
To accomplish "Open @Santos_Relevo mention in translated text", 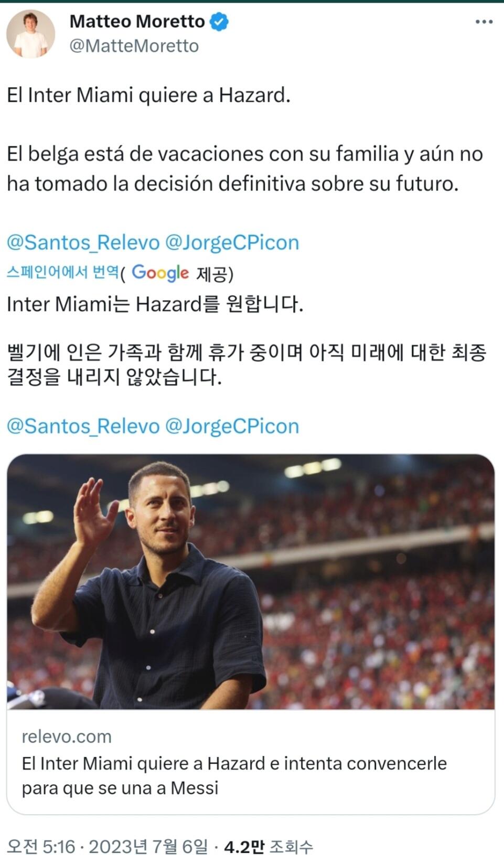I will [83, 426].
